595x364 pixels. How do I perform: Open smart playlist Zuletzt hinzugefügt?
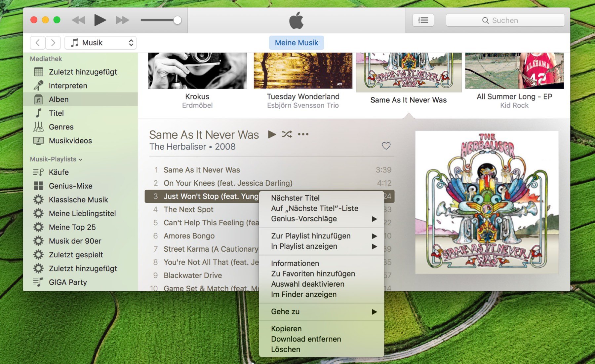click(80, 269)
